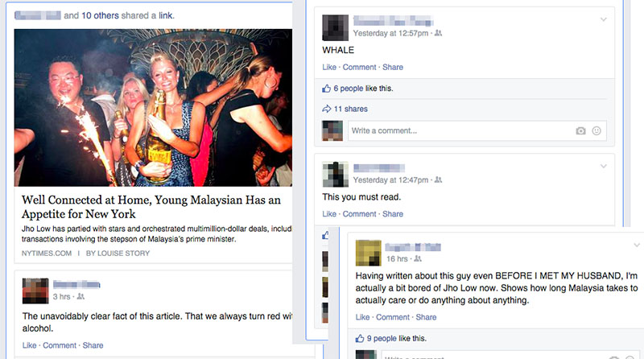Like the WHALE post

[x=329, y=67]
